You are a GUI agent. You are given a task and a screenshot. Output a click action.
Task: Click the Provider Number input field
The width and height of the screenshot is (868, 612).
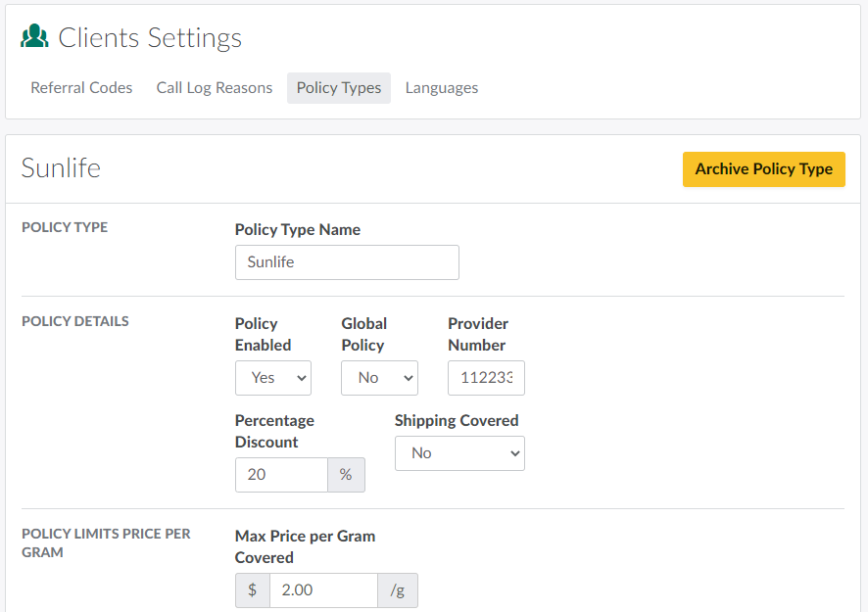tap(486, 378)
